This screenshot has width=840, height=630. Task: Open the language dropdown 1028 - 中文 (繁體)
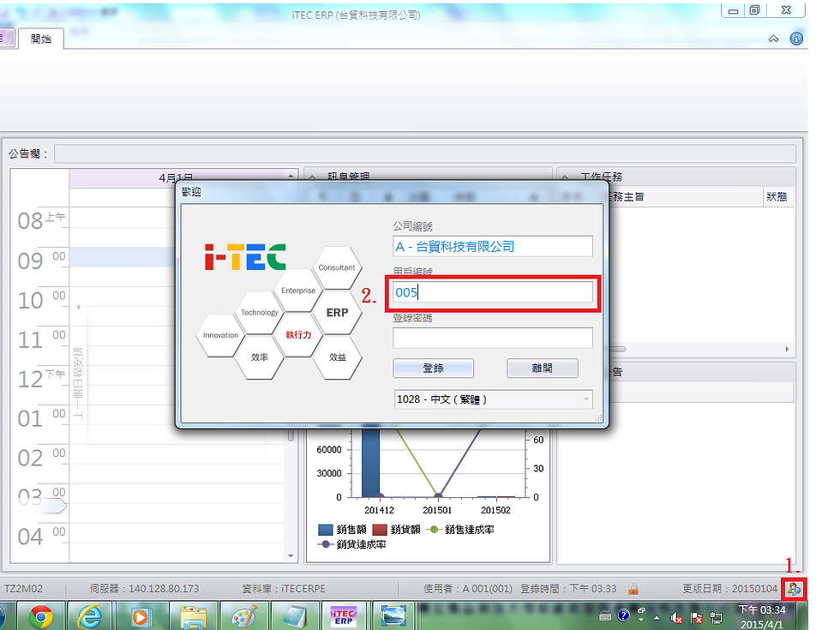point(494,399)
